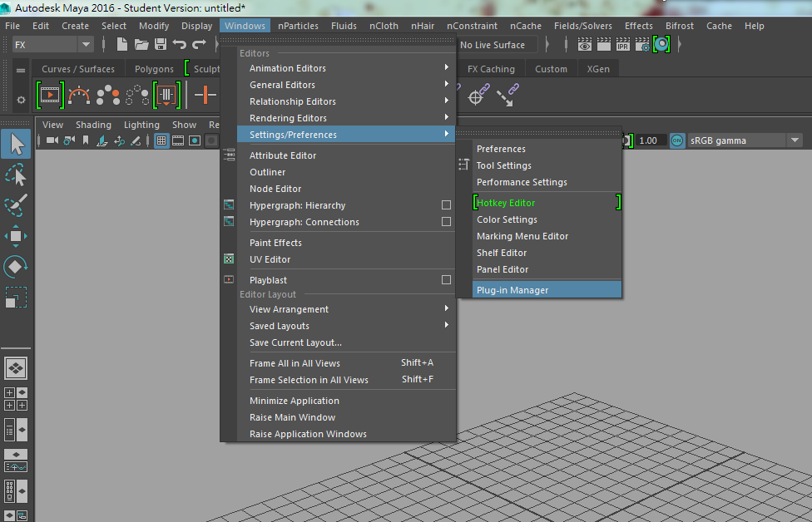Click the highlighted Hypershade sphere icon
This screenshot has width=812, height=522.
coord(661,45)
